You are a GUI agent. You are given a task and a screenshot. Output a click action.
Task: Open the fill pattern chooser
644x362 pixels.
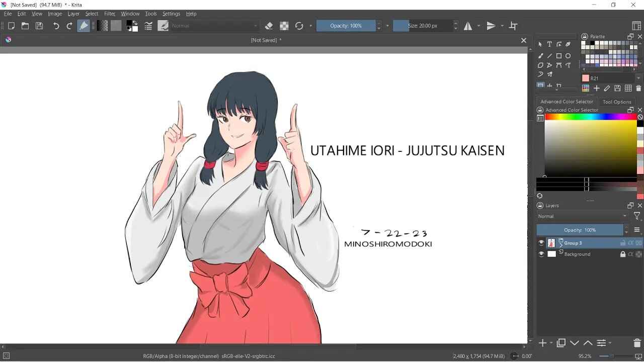tap(116, 26)
